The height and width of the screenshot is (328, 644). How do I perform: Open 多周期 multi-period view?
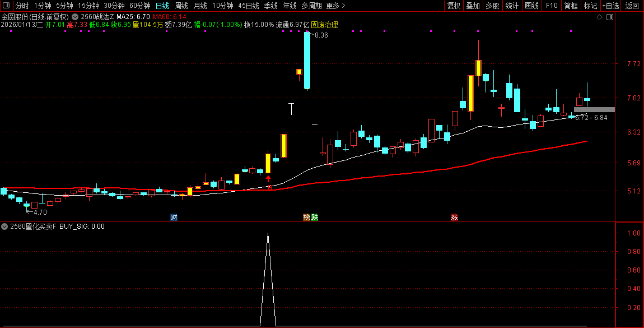311,6
